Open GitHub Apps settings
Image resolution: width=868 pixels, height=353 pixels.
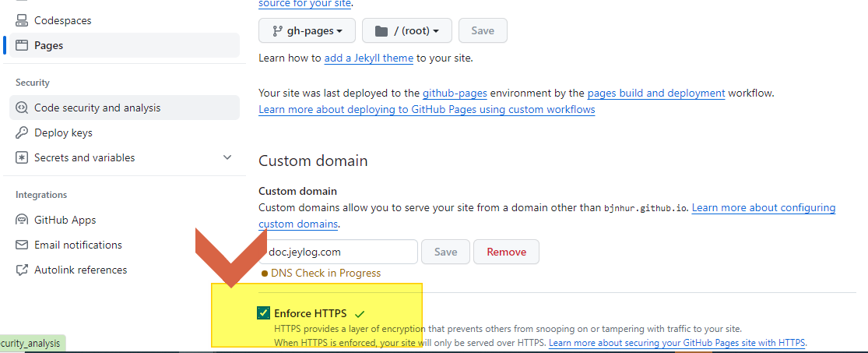[125, 220]
